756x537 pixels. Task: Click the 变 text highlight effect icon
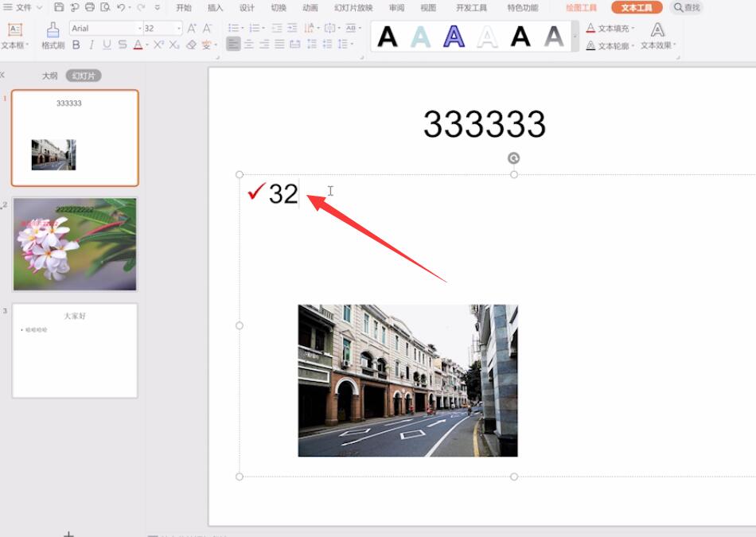(206, 45)
